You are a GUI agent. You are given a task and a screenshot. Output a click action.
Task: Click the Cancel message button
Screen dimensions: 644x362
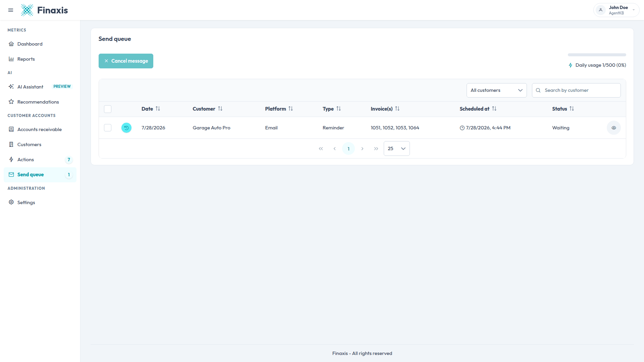(x=126, y=61)
